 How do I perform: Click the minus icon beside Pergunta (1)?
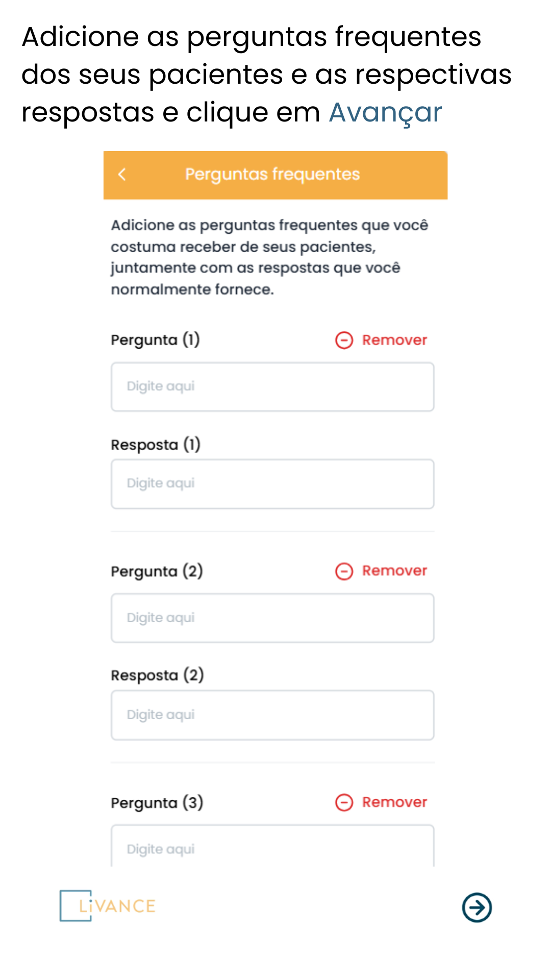pyautogui.click(x=344, y=340)
